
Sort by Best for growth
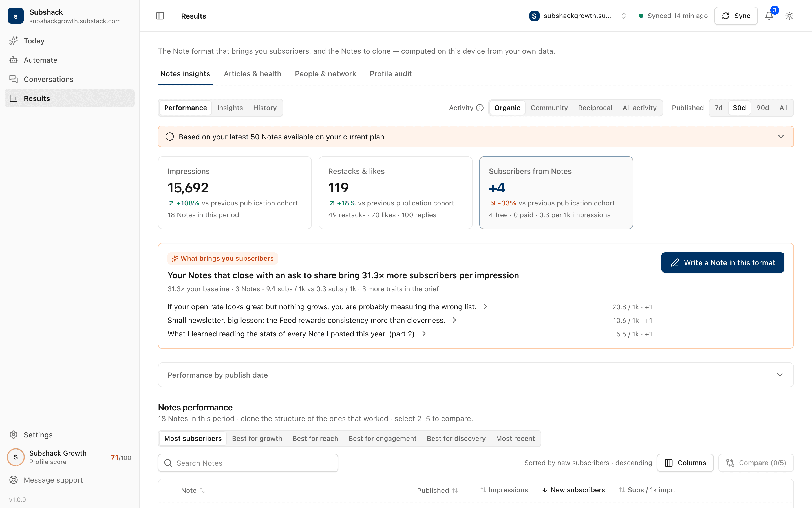pyautogui.click(x=257, y=439)
